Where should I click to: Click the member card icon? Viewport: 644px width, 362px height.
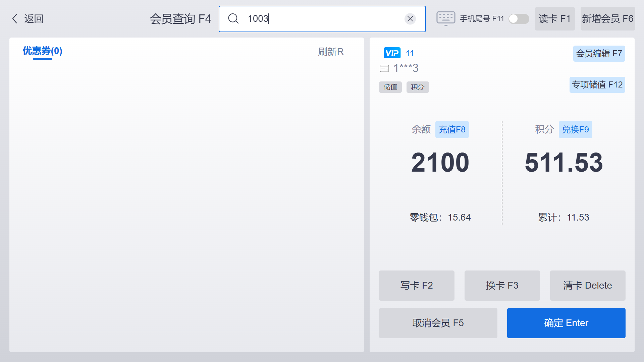coord(384,68)
